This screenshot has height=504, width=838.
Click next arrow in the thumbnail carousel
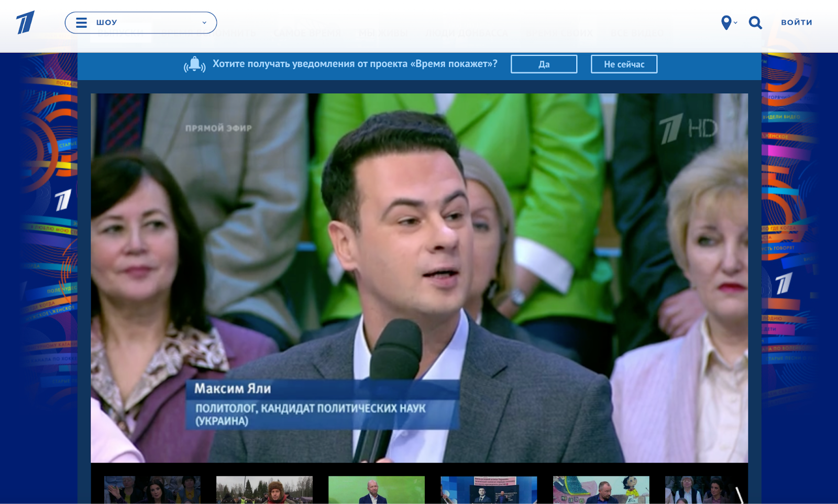740,494
